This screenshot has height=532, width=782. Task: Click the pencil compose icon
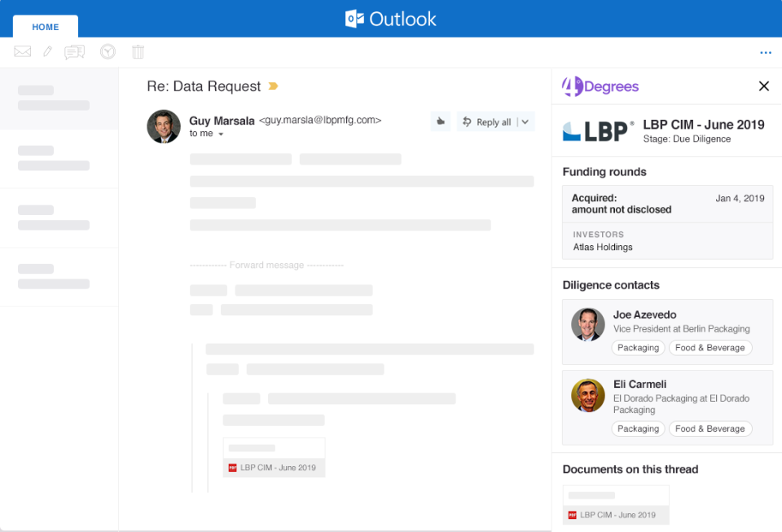point(47,51)
